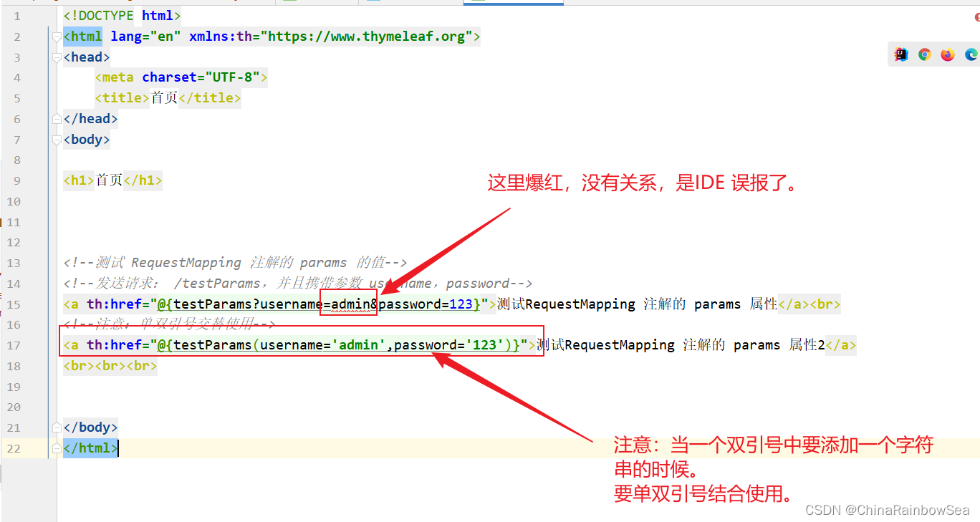Click username='admin' on line 17
Viewport: 980px width, 522px height.
(x=323, y=345)
